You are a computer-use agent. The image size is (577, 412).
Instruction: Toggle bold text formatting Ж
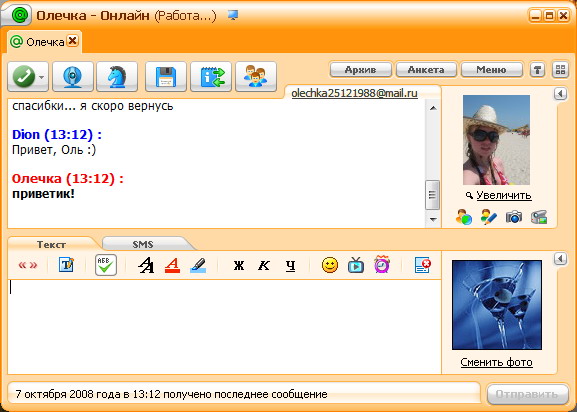(x=239, y=265)
